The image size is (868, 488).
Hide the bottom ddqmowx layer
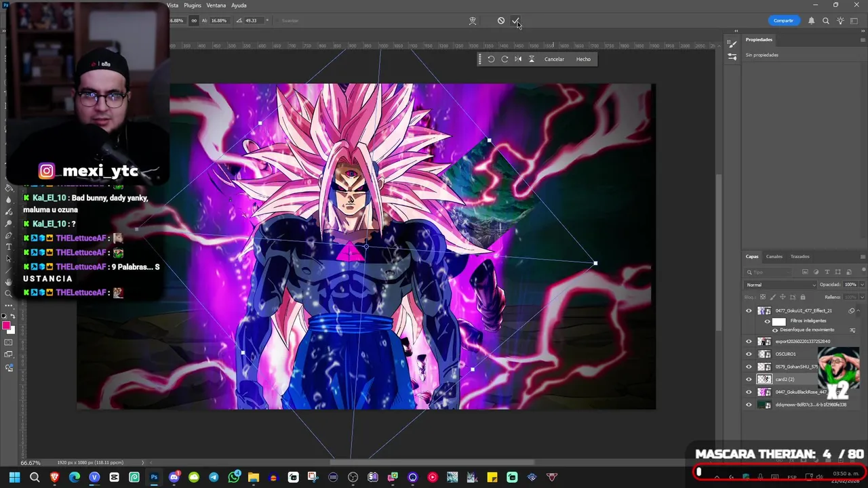749,405
